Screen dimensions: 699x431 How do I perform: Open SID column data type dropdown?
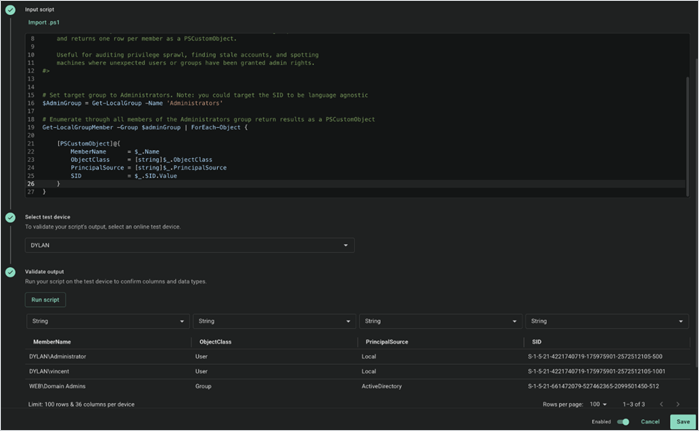pos(607,321)
